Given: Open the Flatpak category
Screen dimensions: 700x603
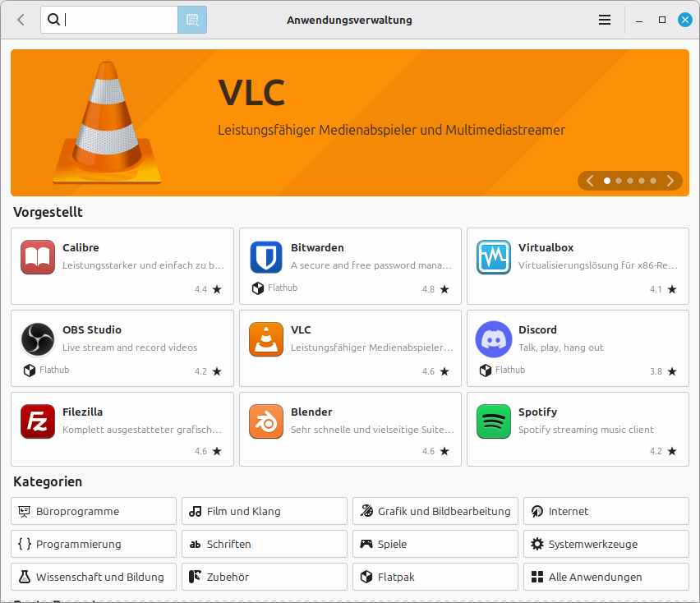Looking at the screenshot, I should [435, 577].
